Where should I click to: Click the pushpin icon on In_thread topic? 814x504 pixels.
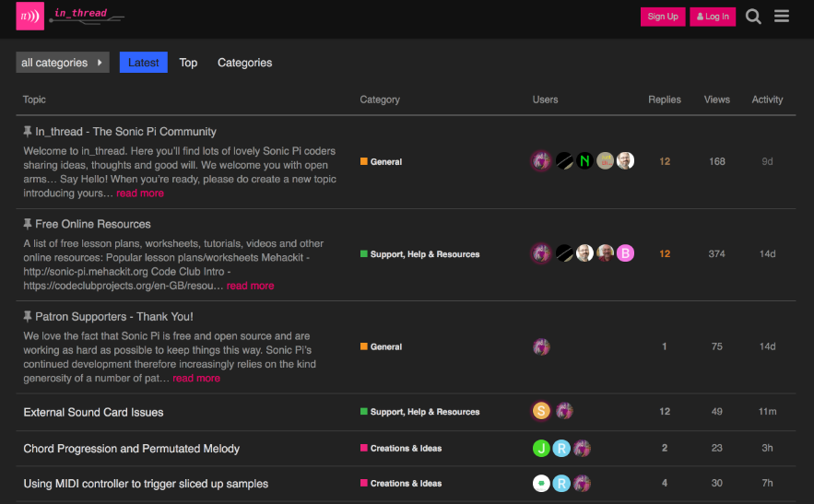[28, 132]
